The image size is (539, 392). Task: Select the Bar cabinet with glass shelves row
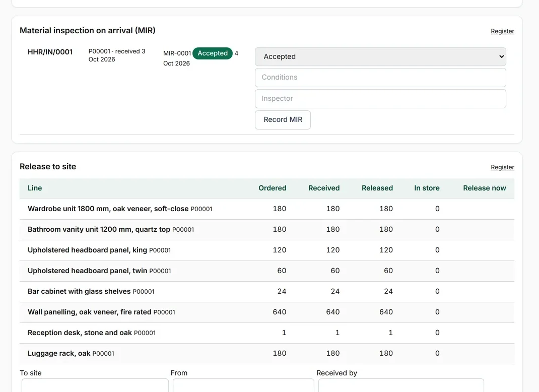(x=267, y=292)
